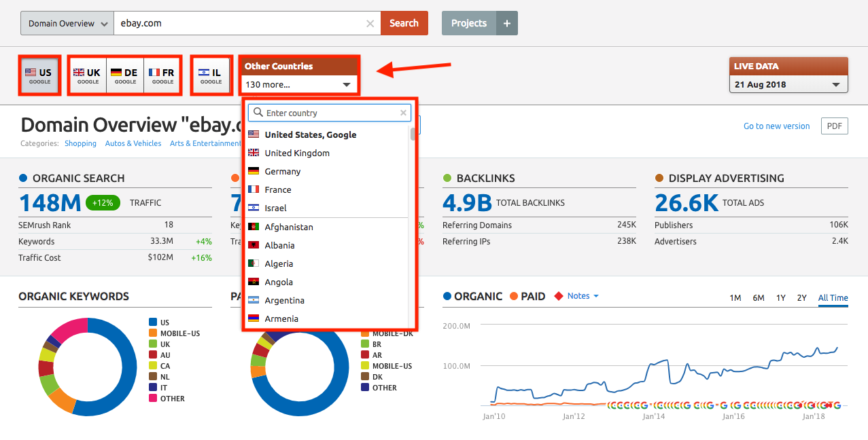Click the Armenia flag icon
The image size is (868, 440).
pos(254,318)
